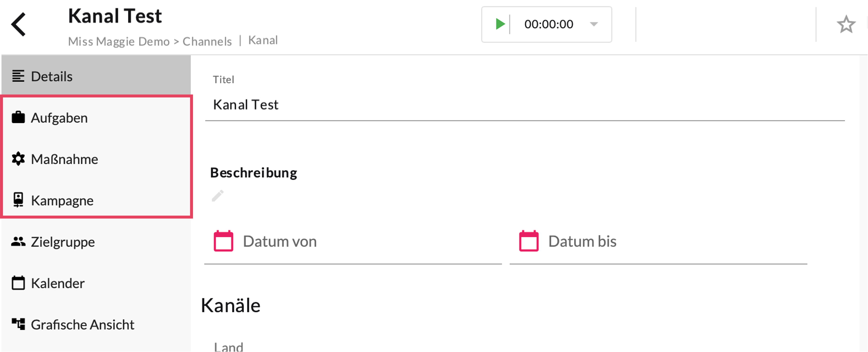Screen dimensions: 868x352
Task: Click the 00:00:00 timer display
Action: (x=548, y=24)
